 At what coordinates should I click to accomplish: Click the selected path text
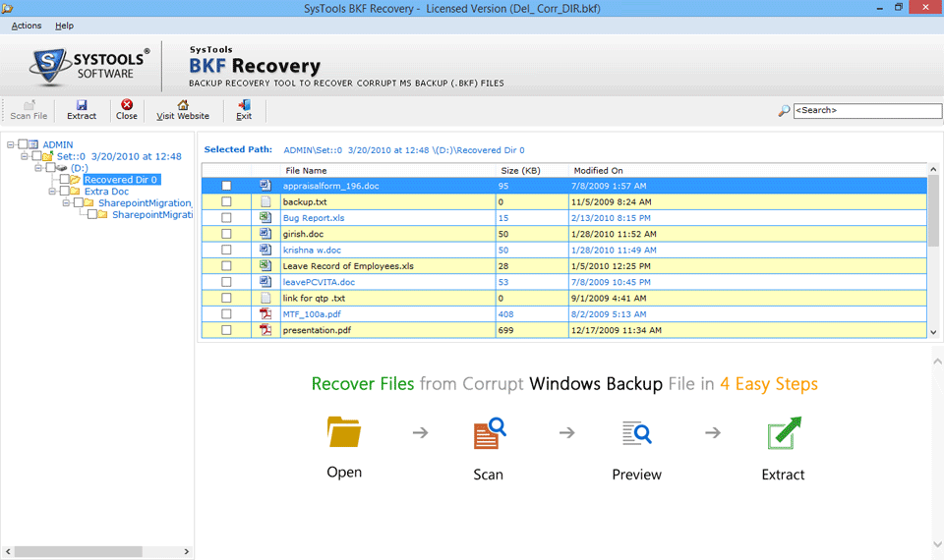click(404, 150)
